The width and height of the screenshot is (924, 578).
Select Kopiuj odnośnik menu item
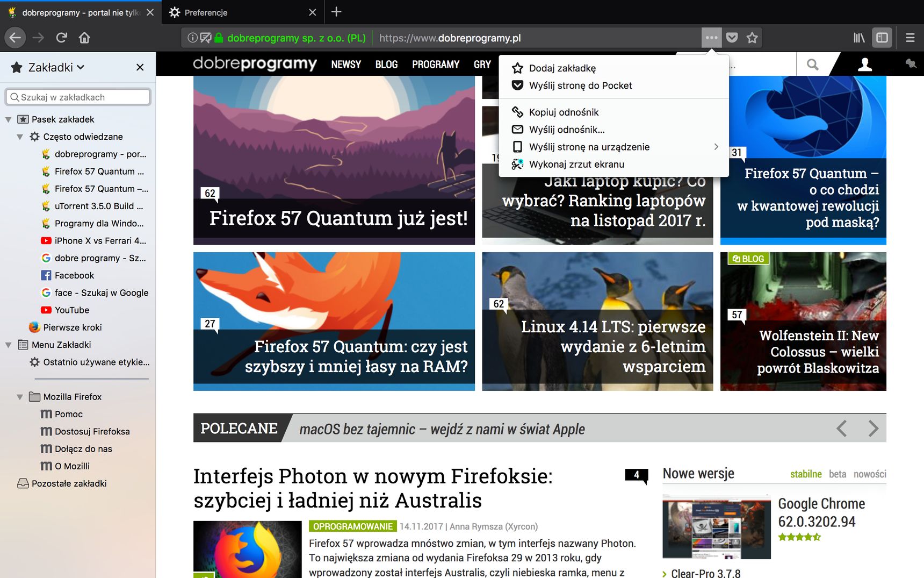coord(613,112)
